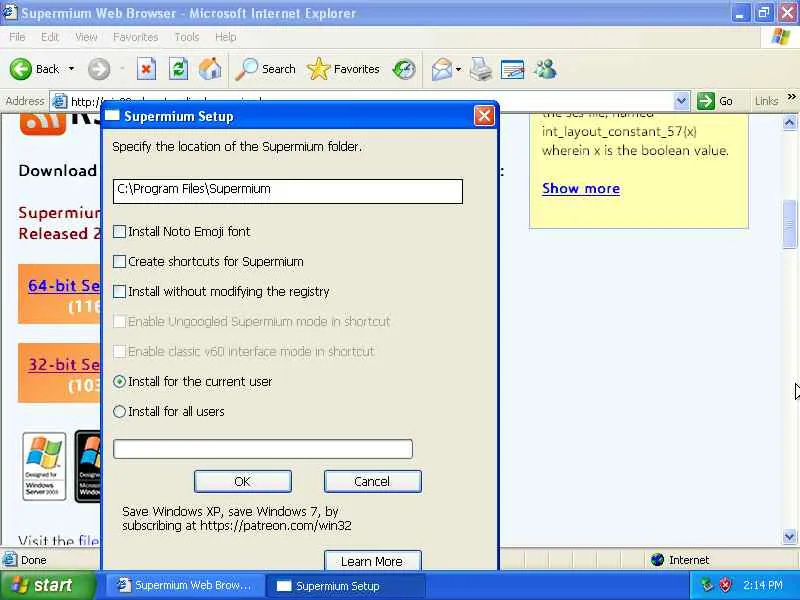800x600 pixels.
Task: Click IE title bar application icon
Action: click(x=9, y=12)
